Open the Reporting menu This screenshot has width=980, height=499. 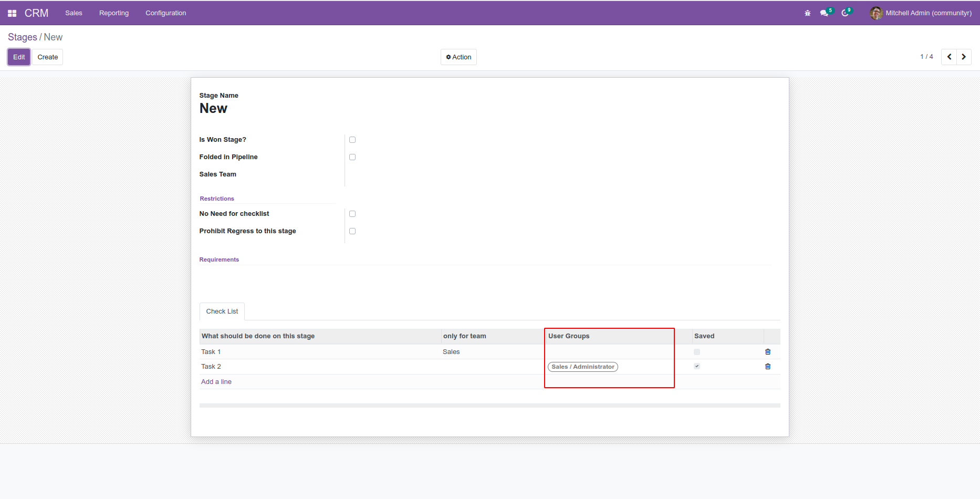[114, 13]
